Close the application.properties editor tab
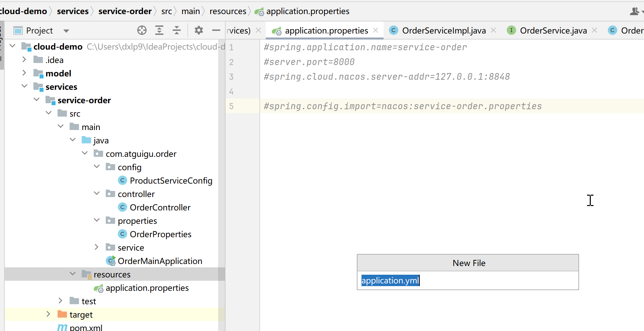 click(x=376, y=30)
